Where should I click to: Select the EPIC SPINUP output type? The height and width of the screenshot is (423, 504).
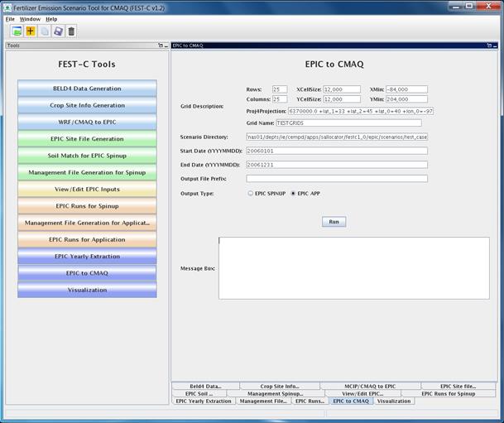pos(251,194)
